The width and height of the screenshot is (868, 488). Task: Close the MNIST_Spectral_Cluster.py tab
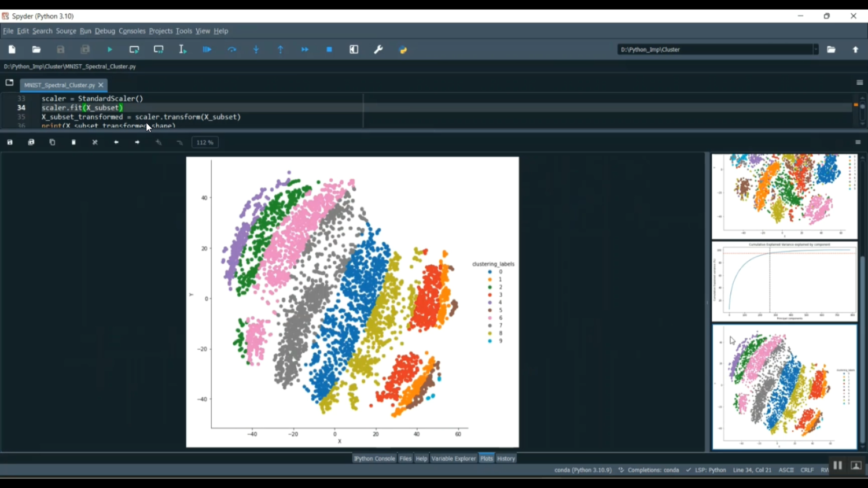(x=101, y=85)
